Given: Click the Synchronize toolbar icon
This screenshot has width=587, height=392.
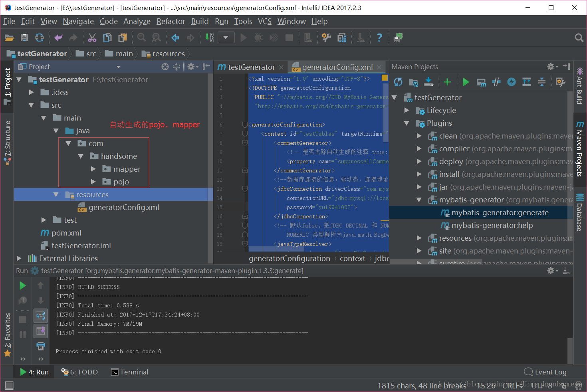Looking at the screenshot, I should pyautogui.click(x=40, y=38).
